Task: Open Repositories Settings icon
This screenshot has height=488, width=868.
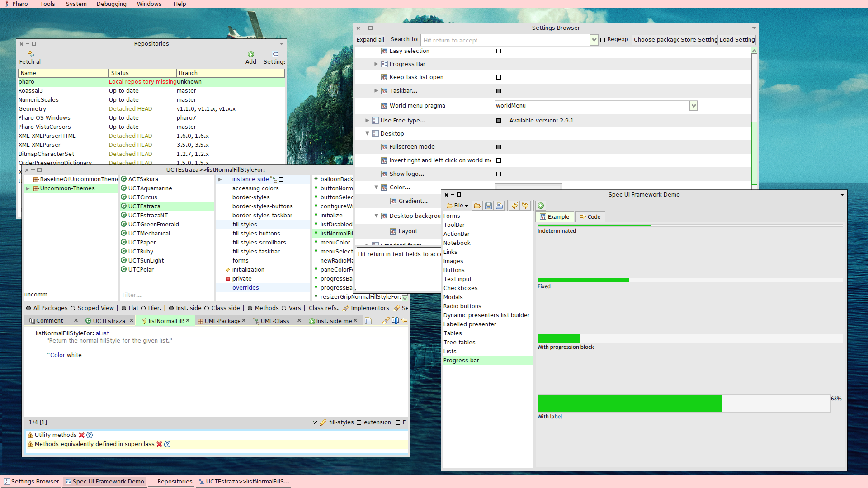Action: 274,55
